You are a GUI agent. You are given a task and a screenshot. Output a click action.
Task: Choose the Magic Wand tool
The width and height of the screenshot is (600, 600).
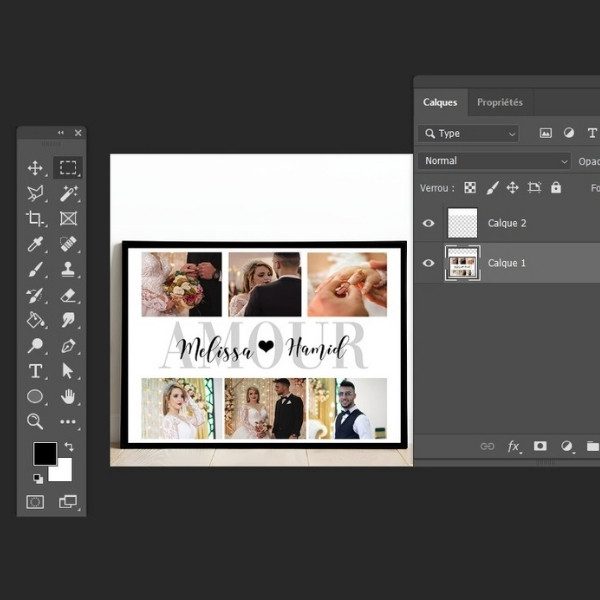pyautogui.click(x=68, y=193)
